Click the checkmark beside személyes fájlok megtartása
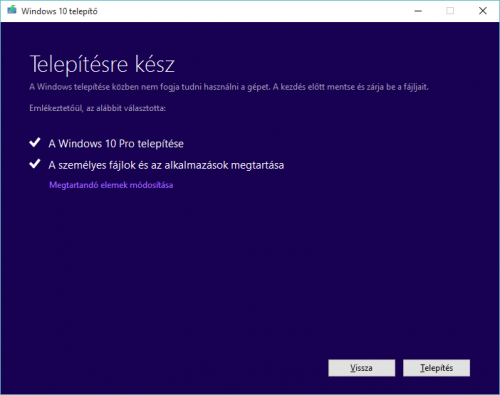The width and height of the screenshot is (500, 395). coord(35,164)
